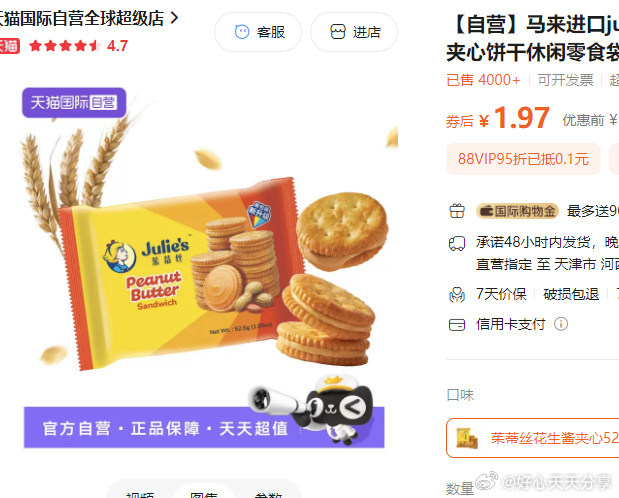
Task: Select the 茱蒂丝花生酱夹心 flavor option
Action: (533, 438)
